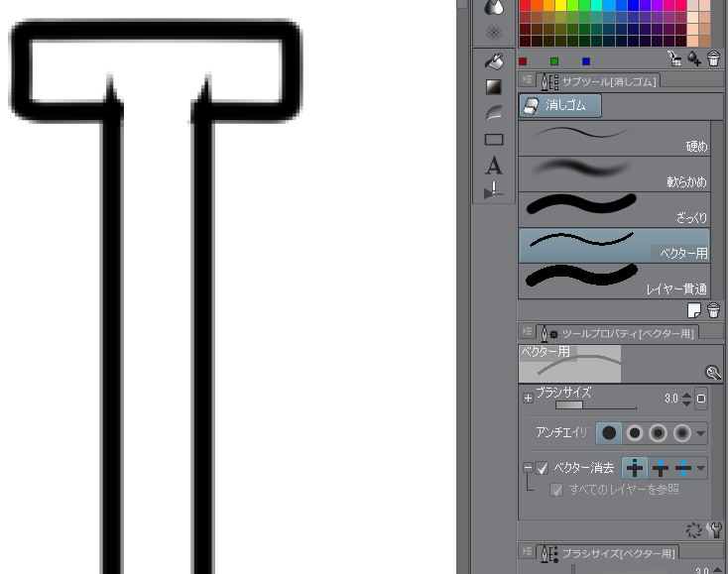Viewport: 728px width, 574px height.
Task: Pick the small red swatch below palette
Action: 523,61
